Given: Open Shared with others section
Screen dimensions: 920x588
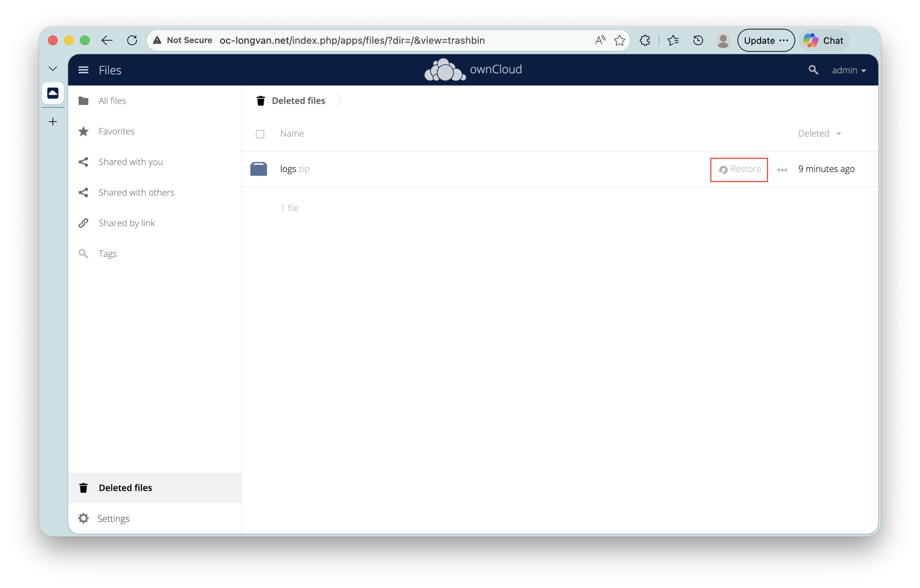Looking at the screenshot, I should [136, 193].
